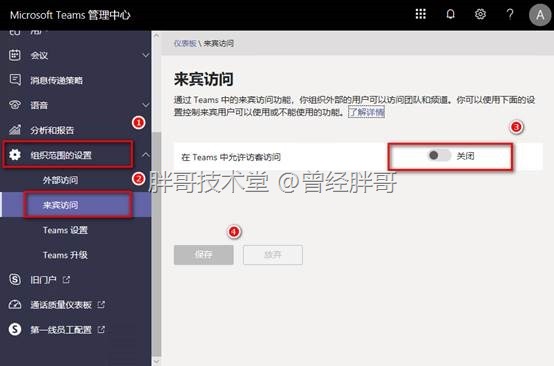554x366 pixels.
Task: Go to 仪表板 breadcrumb link
Action: [185, 43]
